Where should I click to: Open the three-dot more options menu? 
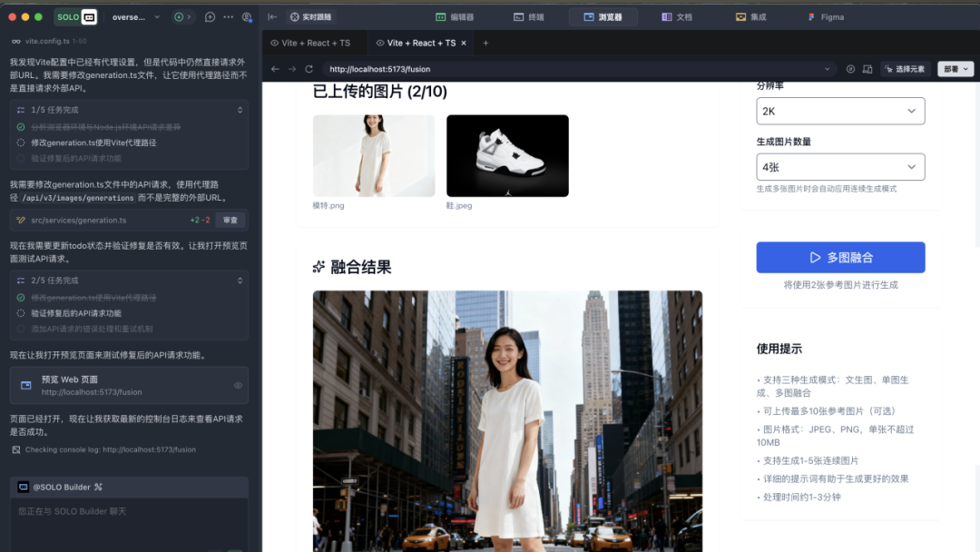point(228,17)
